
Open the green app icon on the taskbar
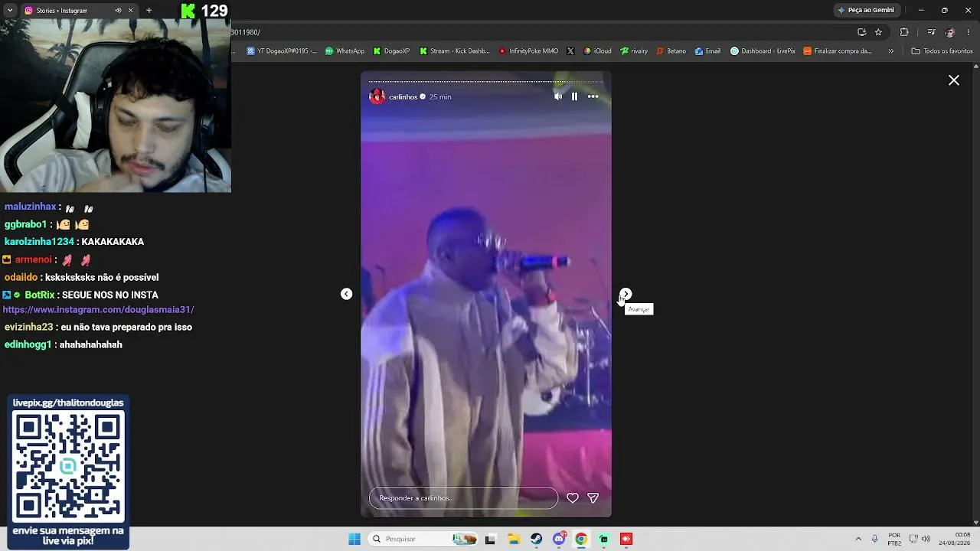[x=604, y=539]
